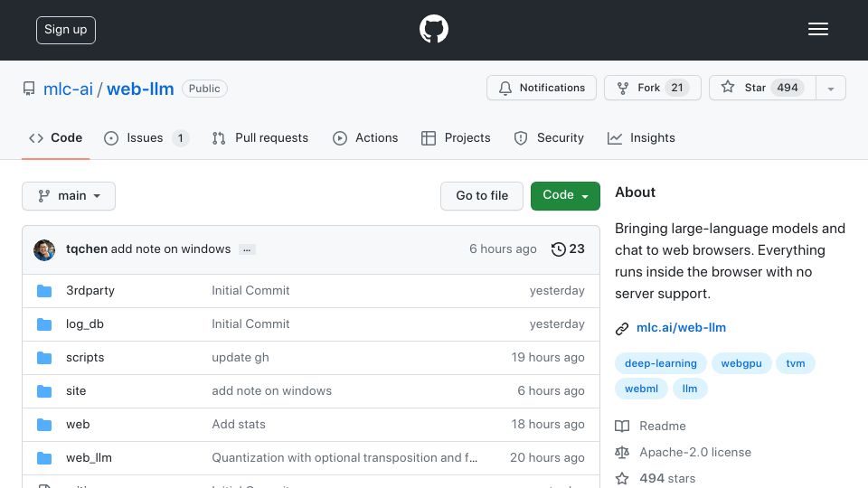
Task: Click the stars icon in About sidebar
Action: coord(622,478)
